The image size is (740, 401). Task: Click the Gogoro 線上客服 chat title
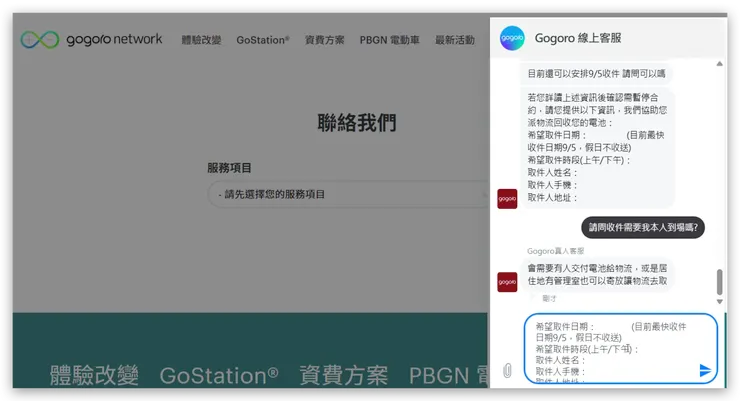(578, 38)
